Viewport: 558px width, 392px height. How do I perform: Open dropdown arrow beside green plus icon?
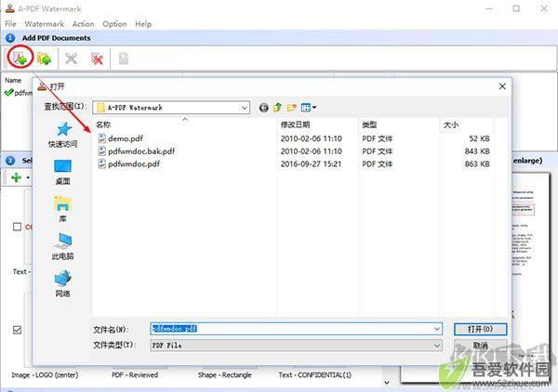pyautogui.click(x=28, y=177)
